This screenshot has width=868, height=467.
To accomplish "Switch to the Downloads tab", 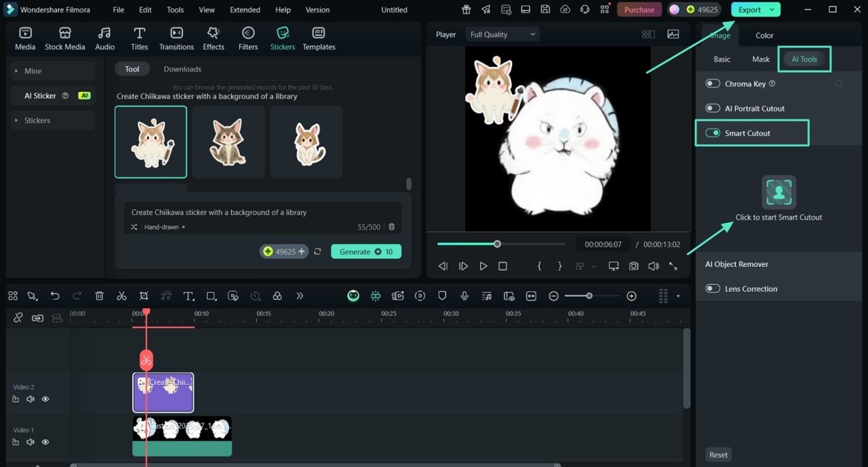I will (182, 69).
